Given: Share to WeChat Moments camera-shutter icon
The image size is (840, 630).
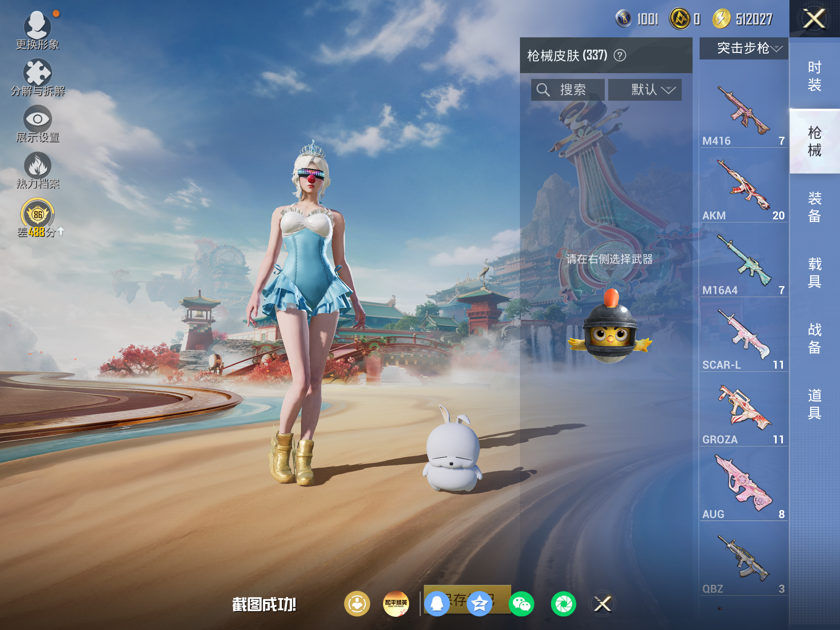Looking at the screenshot, I should click(x=563, y=604).
